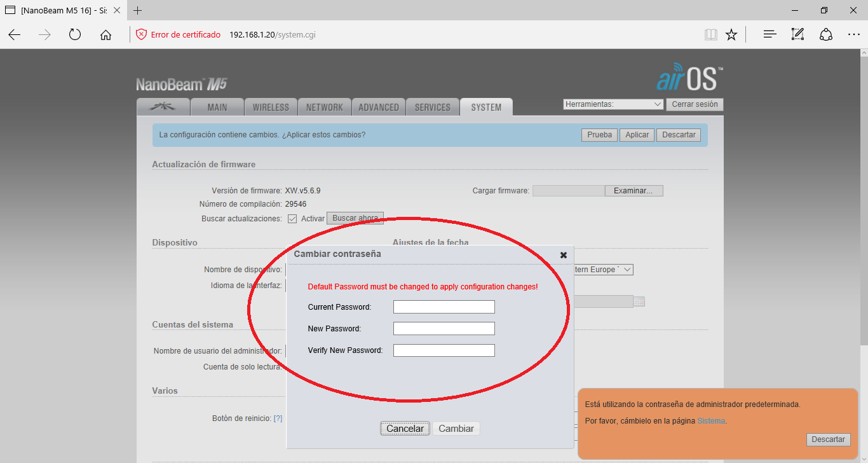Apply the configuration changes with Aplicar
The height and width of the screenshot is (463, 868).
pos(637,135)
